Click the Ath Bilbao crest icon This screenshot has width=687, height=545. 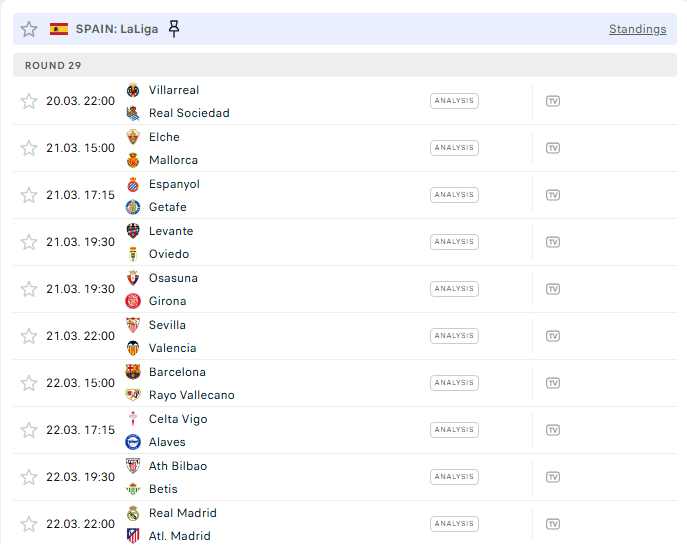click(x=133, y=466)
